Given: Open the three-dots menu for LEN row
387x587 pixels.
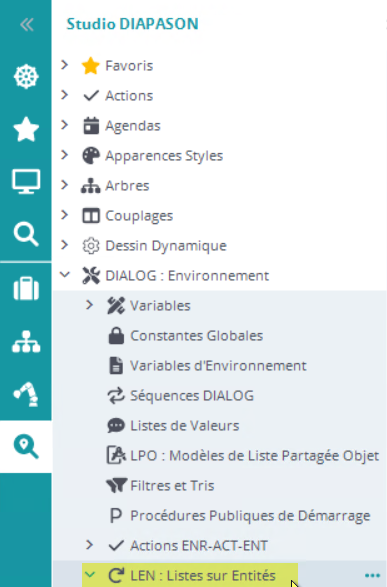Looking at the screenshot, I should tap(372, 576).
